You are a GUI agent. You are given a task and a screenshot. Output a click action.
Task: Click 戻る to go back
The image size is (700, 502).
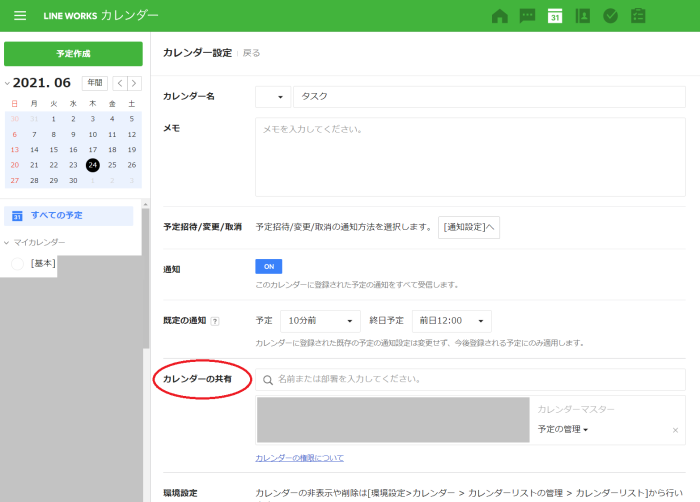[251, 53]
